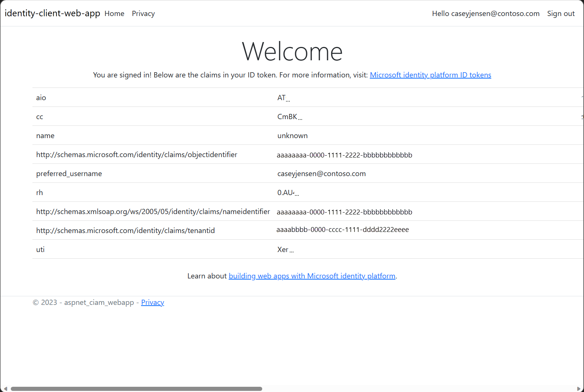Open the Privacy link in the footer
This screenshot has height=392, width=584.
tap(152, 302)
